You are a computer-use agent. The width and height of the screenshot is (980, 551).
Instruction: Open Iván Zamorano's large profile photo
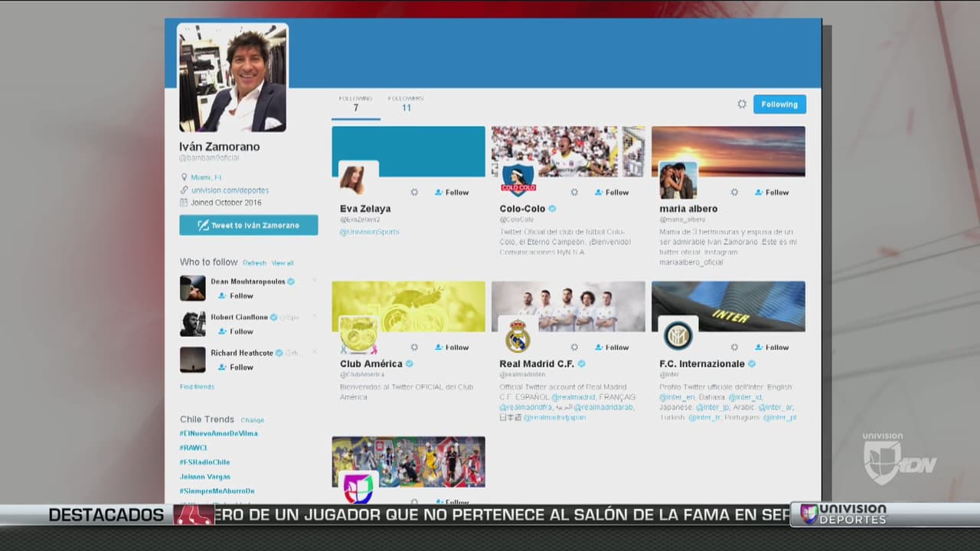[233, 78]
